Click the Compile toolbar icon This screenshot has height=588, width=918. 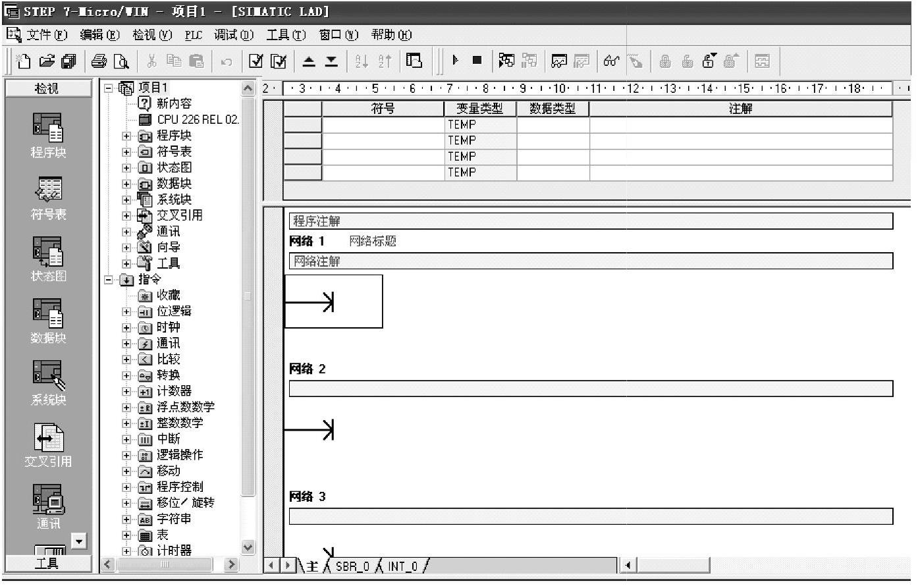[256, 61]
